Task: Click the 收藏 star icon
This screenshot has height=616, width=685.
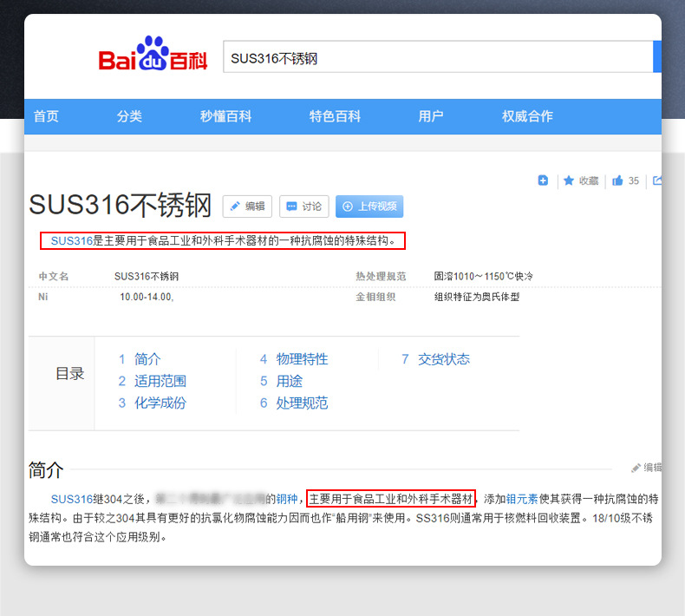Action: (569, 180)
